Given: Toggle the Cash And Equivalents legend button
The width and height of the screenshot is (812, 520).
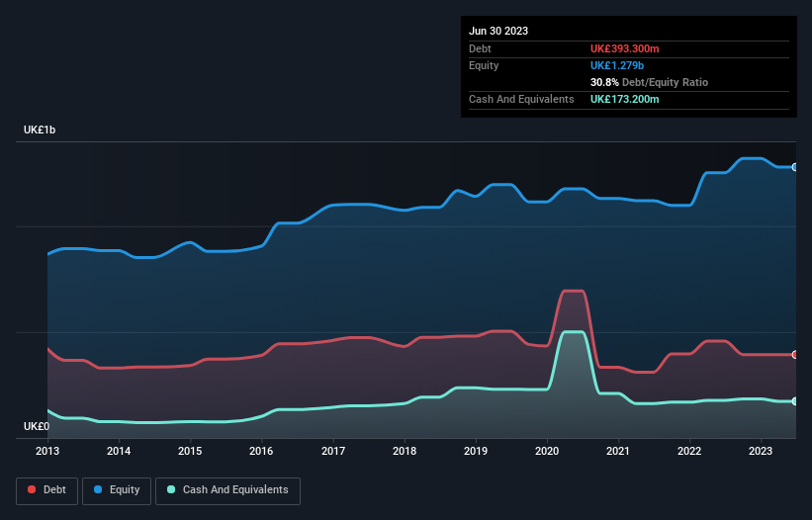Looking at the screenshot, I should [227, 490].
